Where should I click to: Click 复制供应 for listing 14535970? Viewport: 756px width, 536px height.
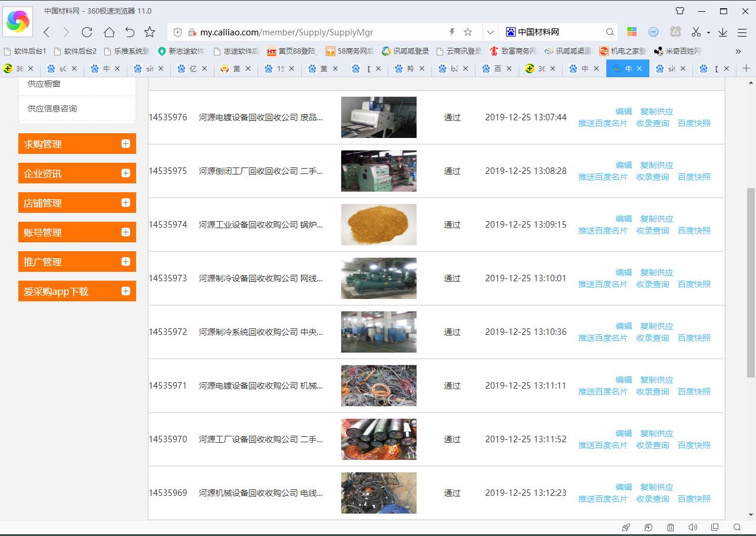[656, 433]
